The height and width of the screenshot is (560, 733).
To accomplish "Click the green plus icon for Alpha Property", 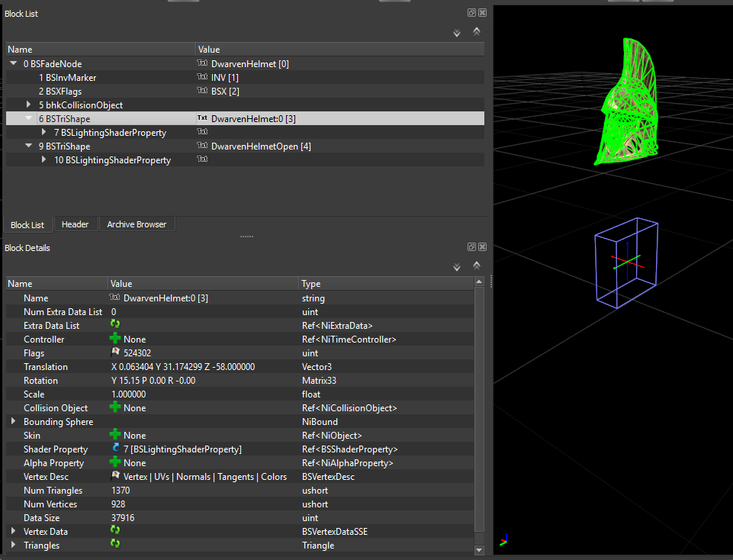I will pyautogui.click(x=115, y=462).
